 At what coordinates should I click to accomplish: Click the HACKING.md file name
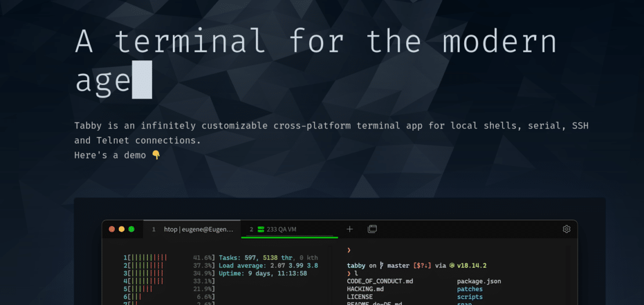click(x=365, y=289)
